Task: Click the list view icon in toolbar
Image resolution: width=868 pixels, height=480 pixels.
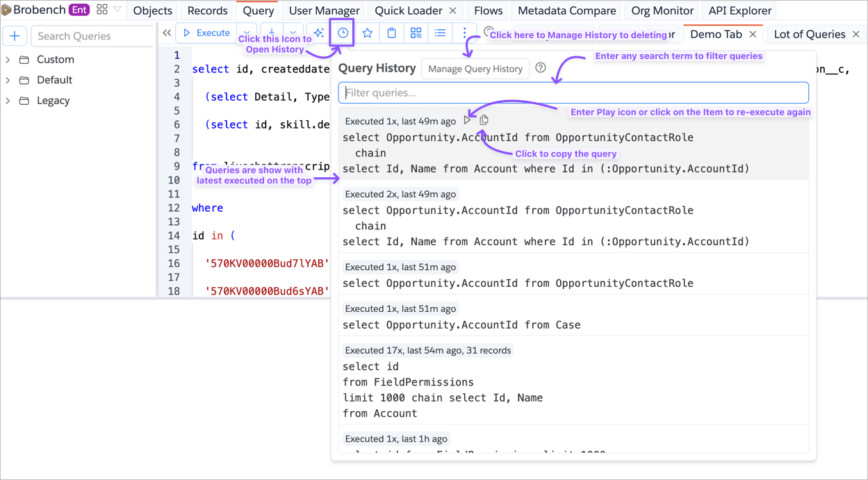Action: (441, 33)
